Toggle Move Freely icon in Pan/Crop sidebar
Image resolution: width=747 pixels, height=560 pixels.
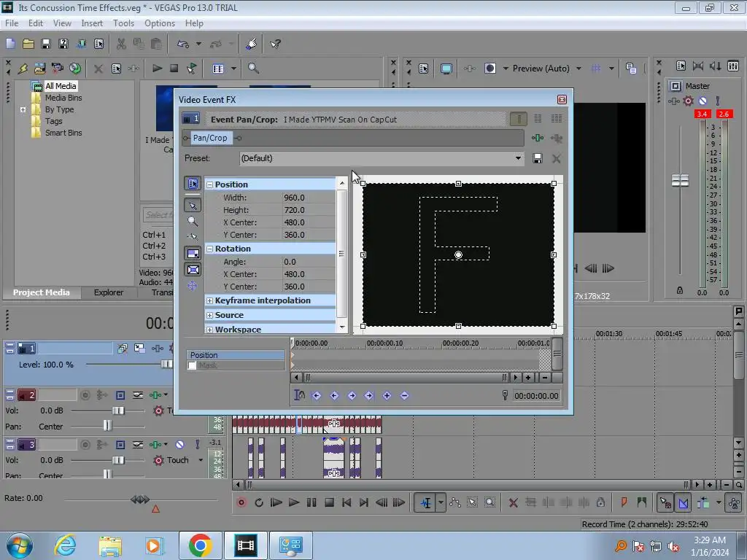(x=193, y=286)
